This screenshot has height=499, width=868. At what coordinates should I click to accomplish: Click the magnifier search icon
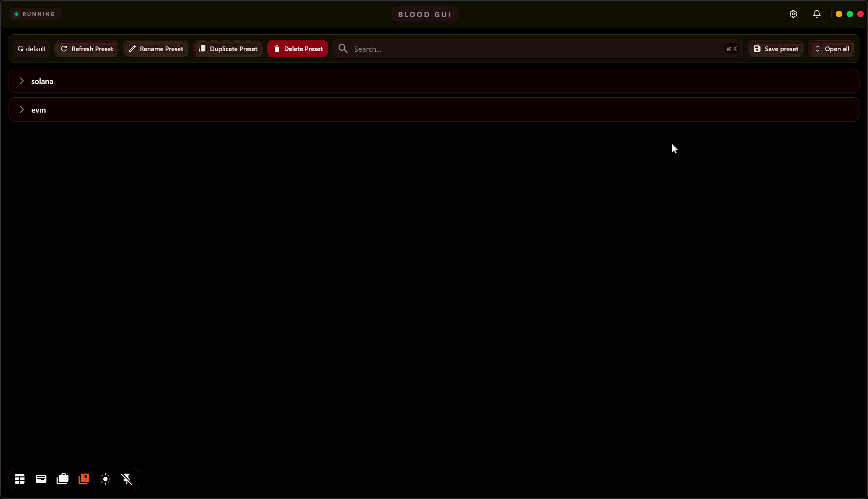tap(343, 49)
